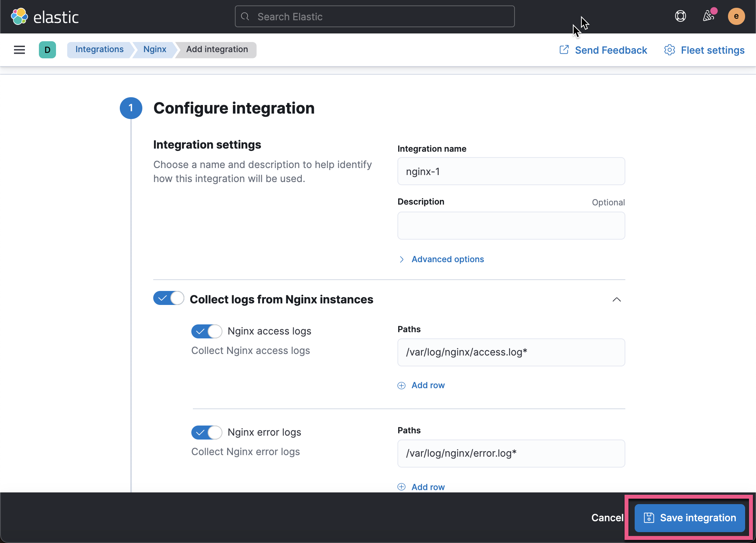
Task: Click the Configure integration heading
Action: tap(234, 108)
